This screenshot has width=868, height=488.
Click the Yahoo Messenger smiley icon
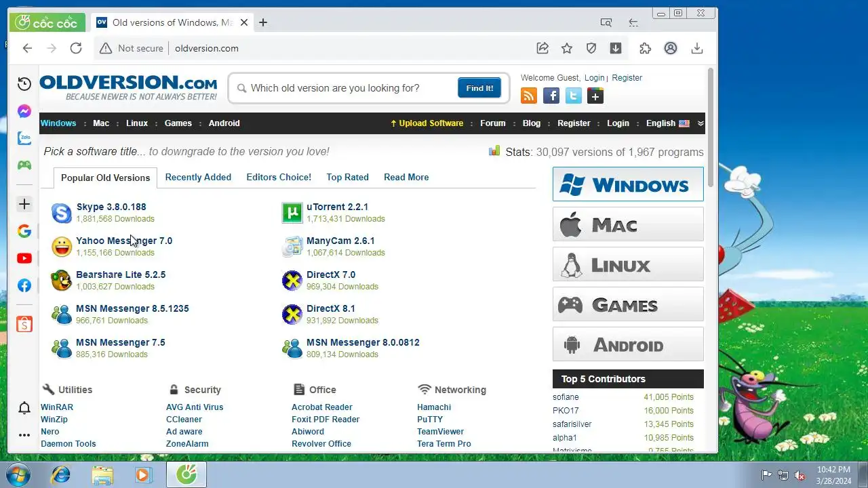(62, 247)
